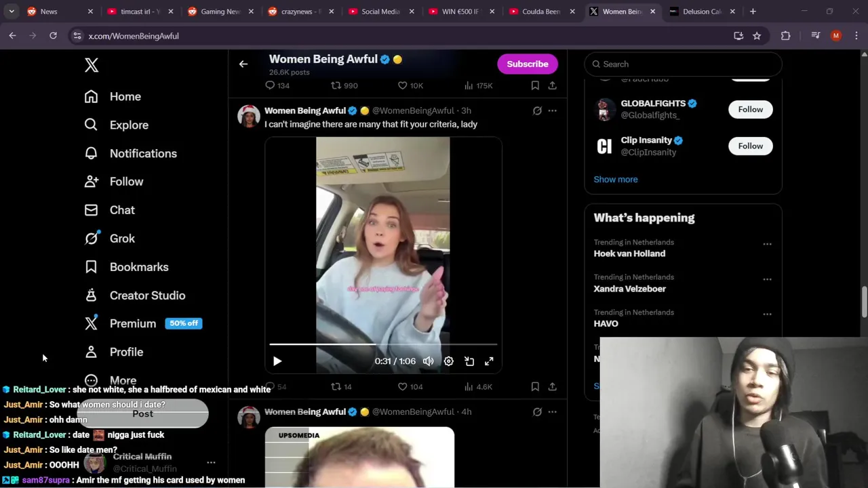This screenshot has width=868, height=488.
Task: Go back with the profile back arrow
Action: pos(243,64)
